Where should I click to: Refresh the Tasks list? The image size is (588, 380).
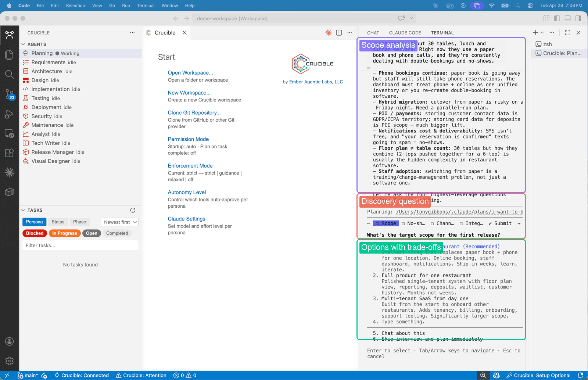133,210
